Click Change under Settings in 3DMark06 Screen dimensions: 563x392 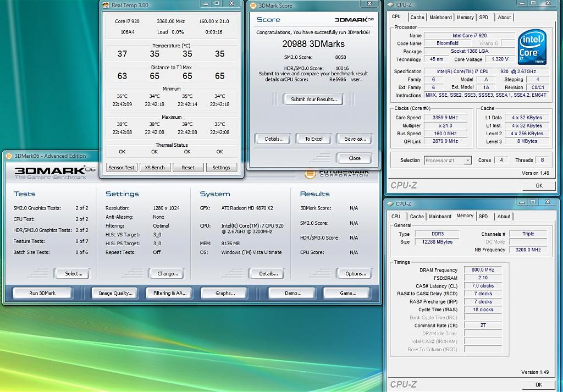point(167,274)
